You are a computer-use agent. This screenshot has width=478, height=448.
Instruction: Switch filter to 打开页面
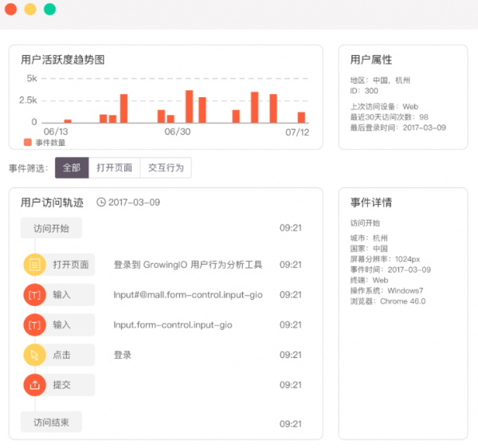(114, 168)
